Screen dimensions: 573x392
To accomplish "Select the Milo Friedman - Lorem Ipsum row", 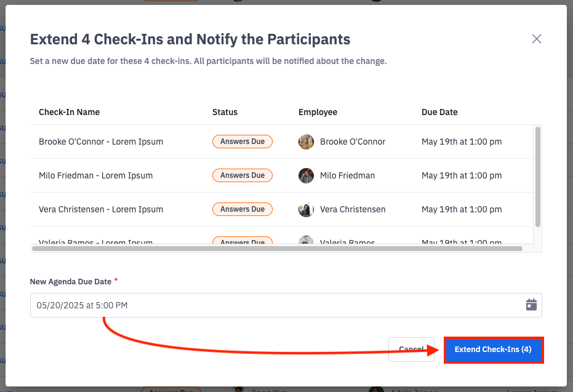I will 95,175.
